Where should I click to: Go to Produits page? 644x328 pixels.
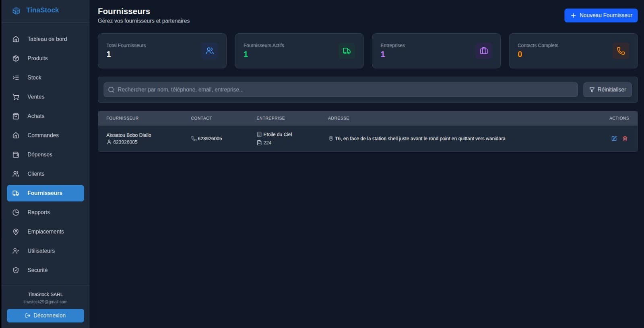point(45,58)
